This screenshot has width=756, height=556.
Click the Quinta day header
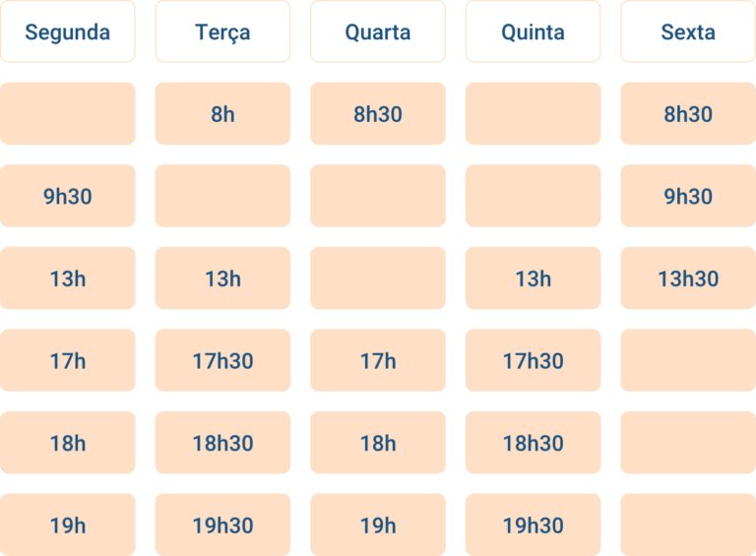(533, 31)
